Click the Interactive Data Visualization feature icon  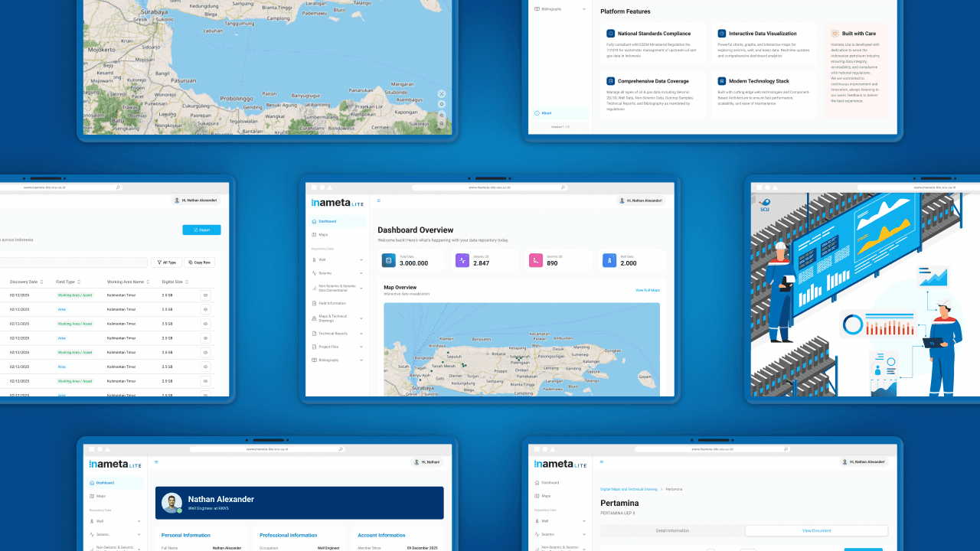click(722, 34)
